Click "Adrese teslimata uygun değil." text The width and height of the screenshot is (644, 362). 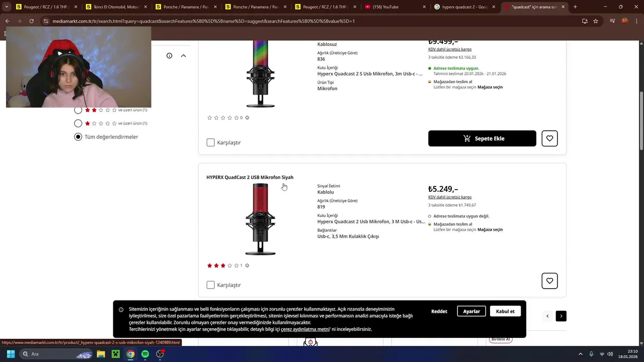461,216
